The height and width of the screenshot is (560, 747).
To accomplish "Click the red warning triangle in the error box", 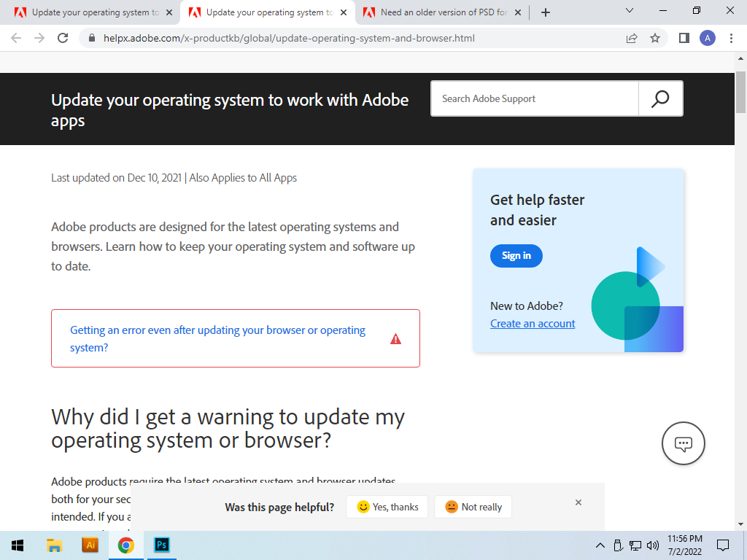I will pyautogui.click(x=395, y=338).
